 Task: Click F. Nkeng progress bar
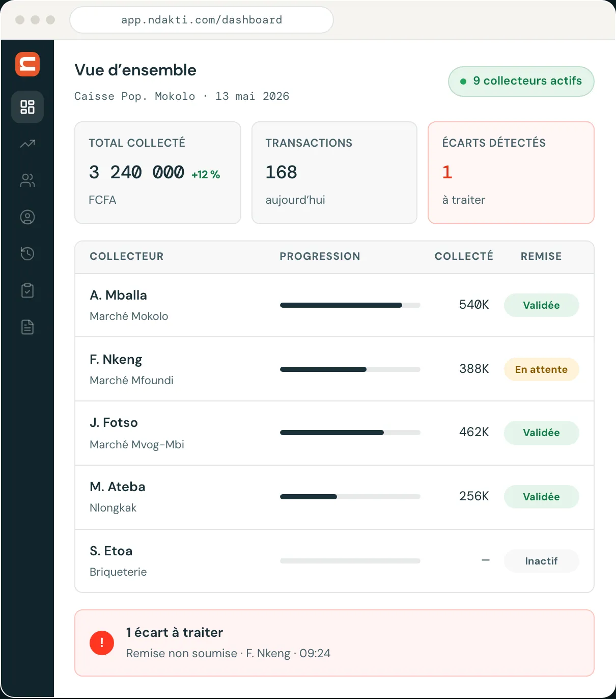[350, 369]
